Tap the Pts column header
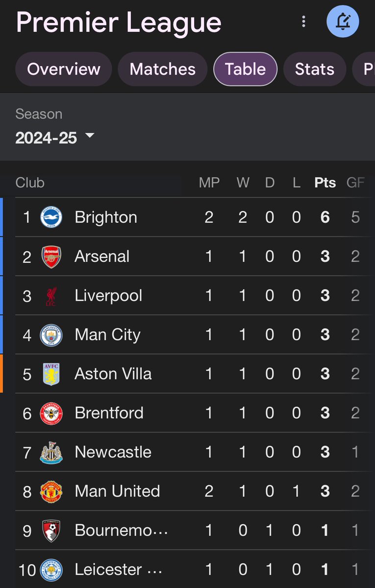This screenshot has width=375, height=588. 325,183
